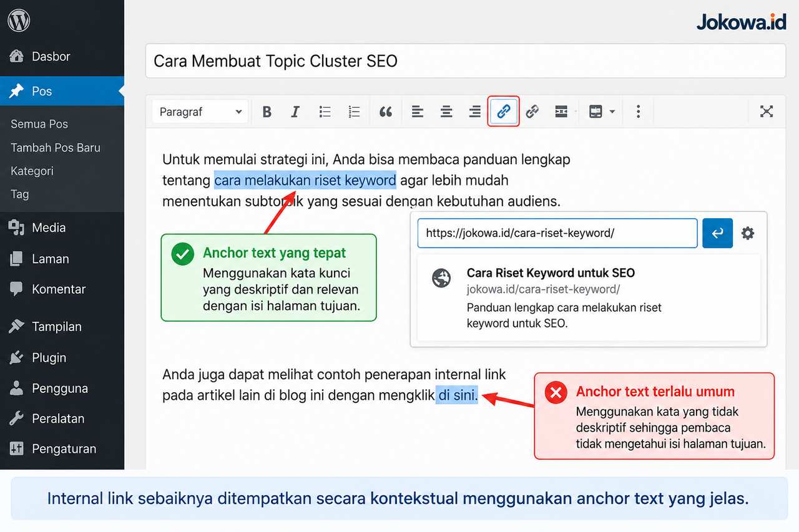Open the Pos menu
Image resolution: width=799 pixels, height=532 pixels.
click(x=62, y=91)
